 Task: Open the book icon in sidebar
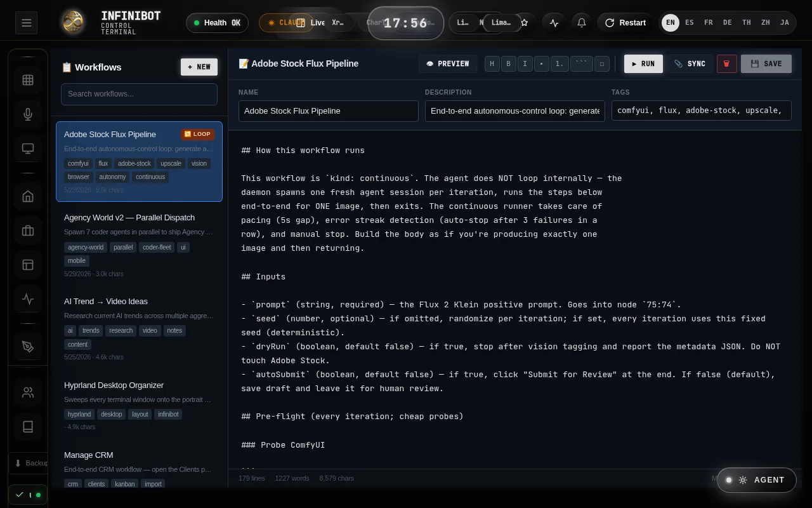28,427
